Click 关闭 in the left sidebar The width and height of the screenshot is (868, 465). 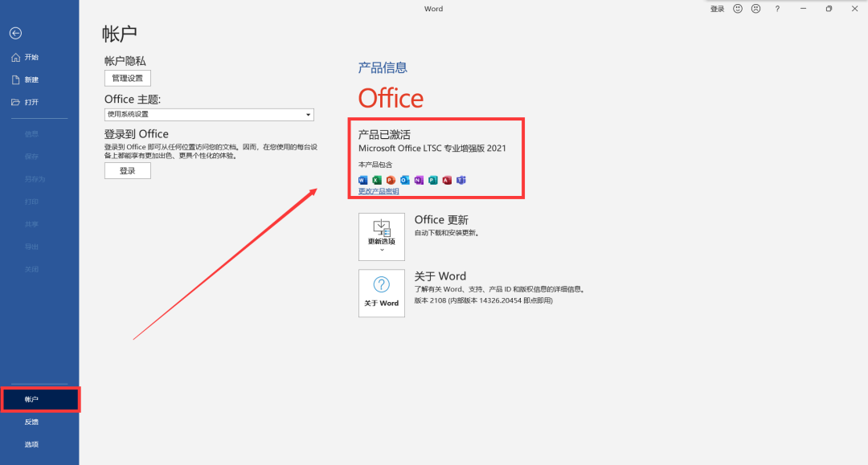click(x=31, y=269)
